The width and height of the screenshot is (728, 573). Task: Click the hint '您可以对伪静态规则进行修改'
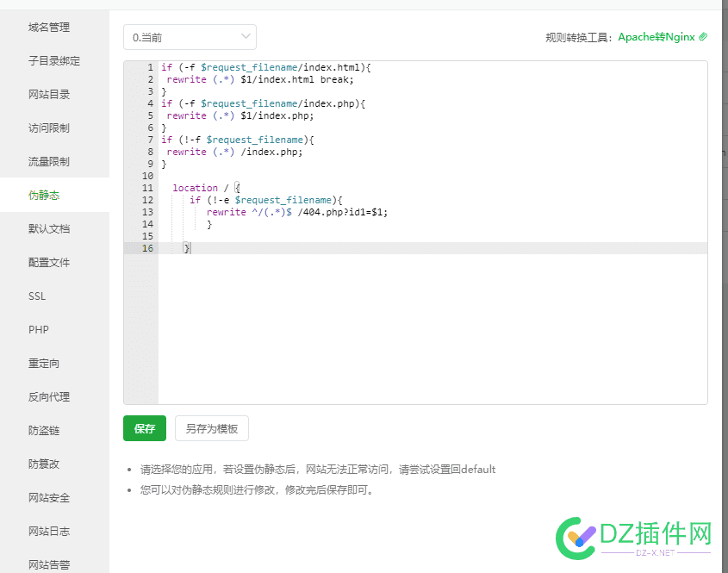pos(258,490)
